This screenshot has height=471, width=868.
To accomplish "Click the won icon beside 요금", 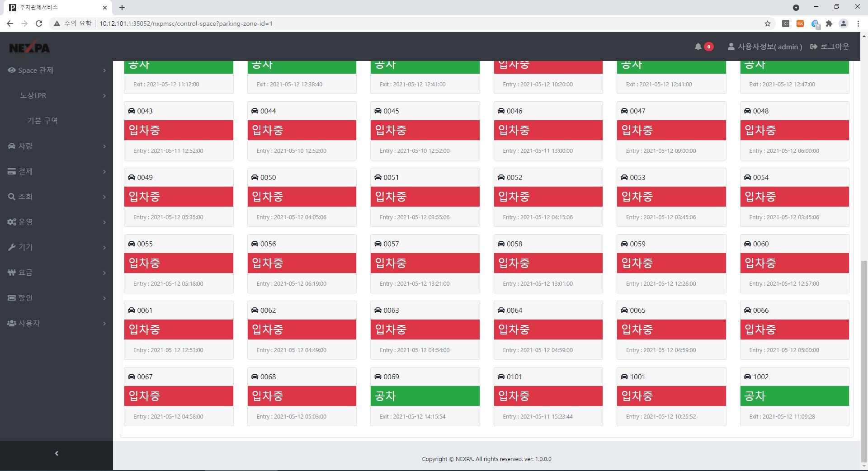I will (12, 273).
